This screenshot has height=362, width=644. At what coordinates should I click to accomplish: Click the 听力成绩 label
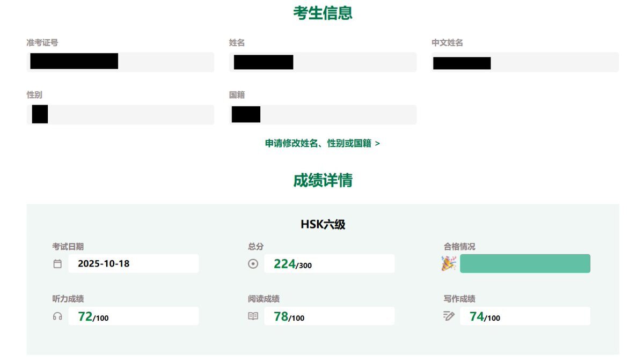(68, 299)
